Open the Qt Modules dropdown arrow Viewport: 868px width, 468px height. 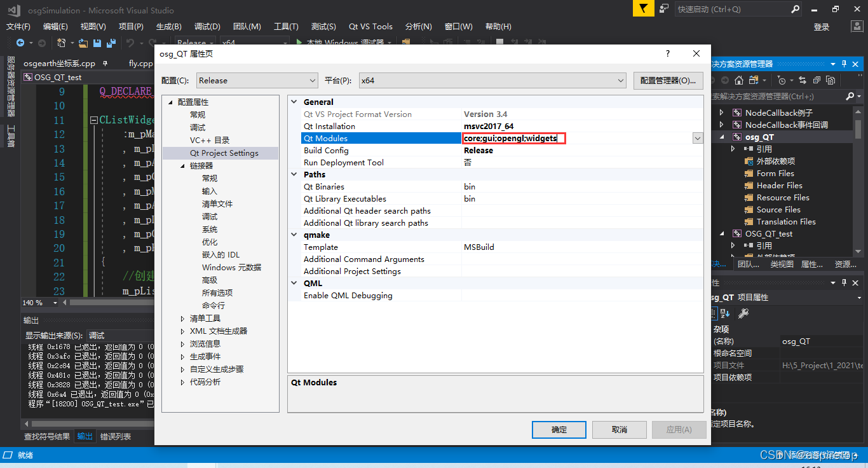[x=698, y=138]
